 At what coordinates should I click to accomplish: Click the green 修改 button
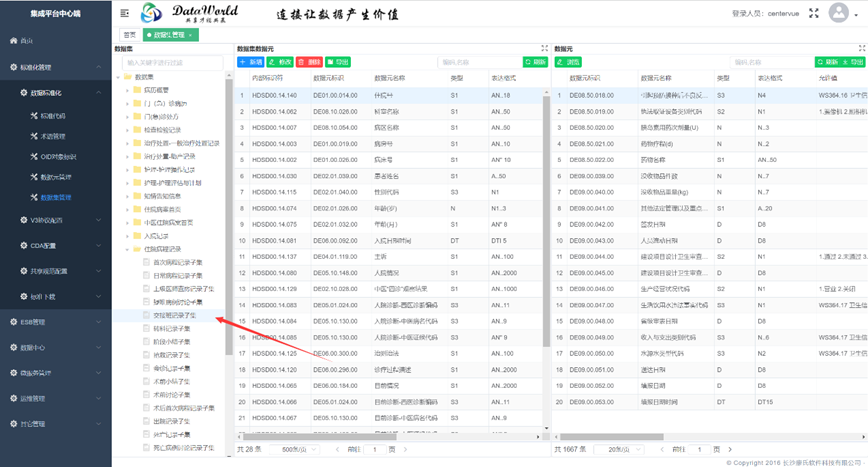[x=280, y=62]
